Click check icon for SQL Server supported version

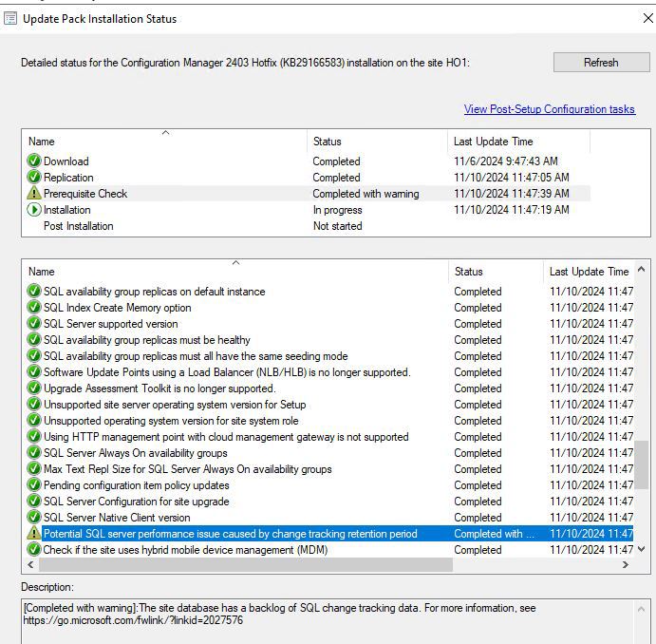click(x=34, y=324)
